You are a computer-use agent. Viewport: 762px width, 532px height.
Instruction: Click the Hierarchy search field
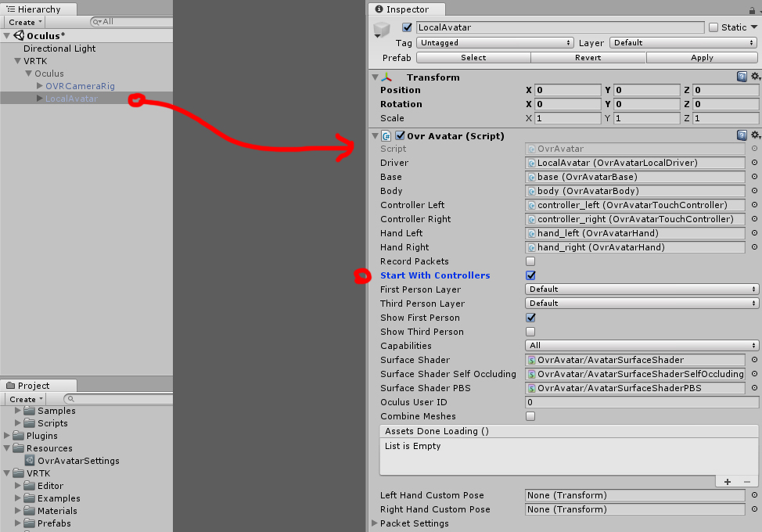click(x=131, y=22)
